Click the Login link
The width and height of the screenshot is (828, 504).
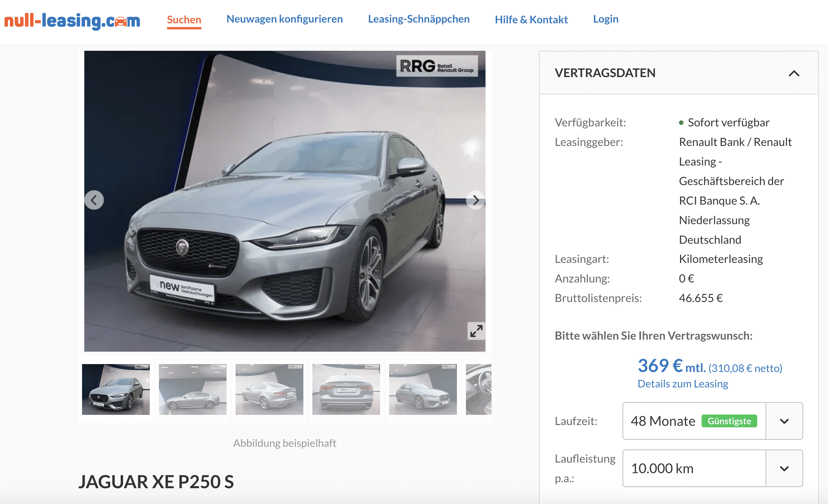click(606, 19)
